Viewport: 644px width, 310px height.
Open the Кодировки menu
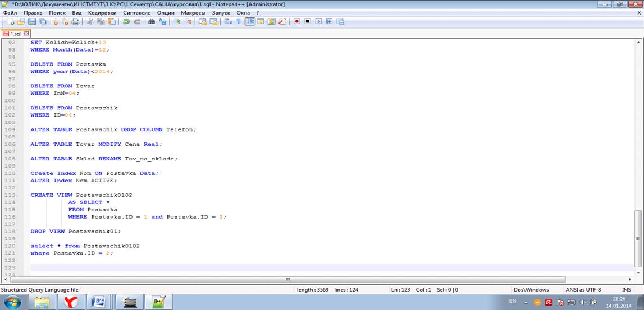click(103, 12)
